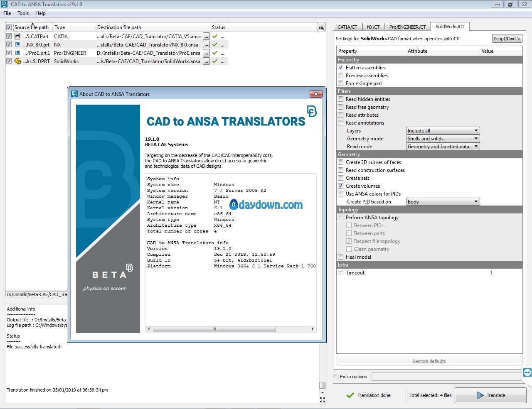
Task: Switch to the CATIA/CT tab
Action: click(x=347, y=27)
